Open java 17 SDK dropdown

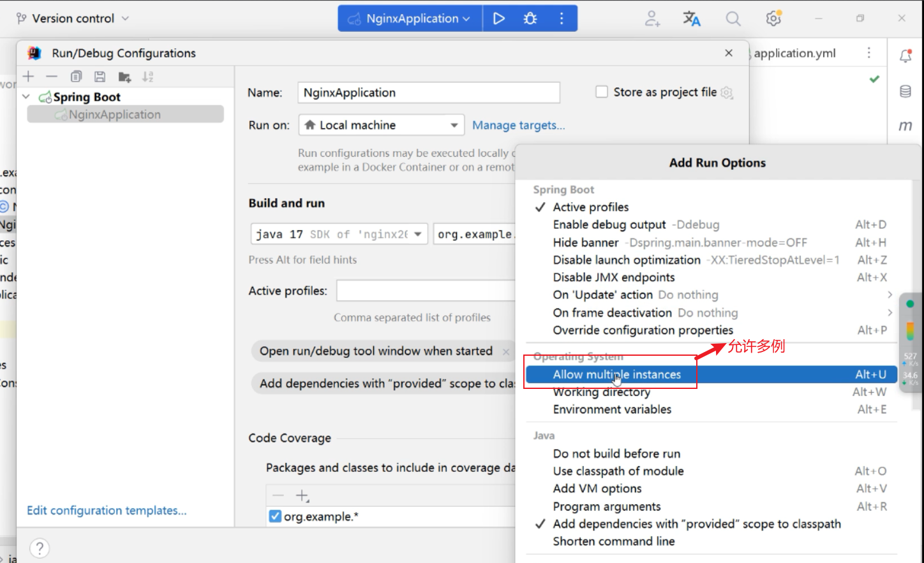pyautogui.click(x=339, y=234)
